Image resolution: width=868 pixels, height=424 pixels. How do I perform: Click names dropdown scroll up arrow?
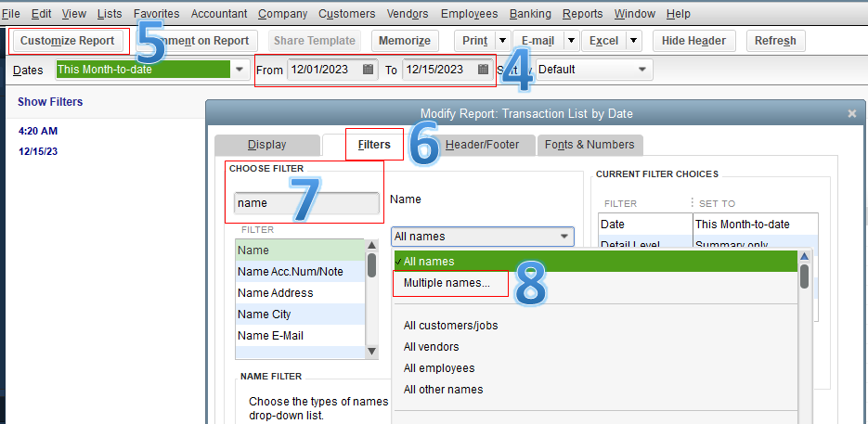click(x=804, y=256)
